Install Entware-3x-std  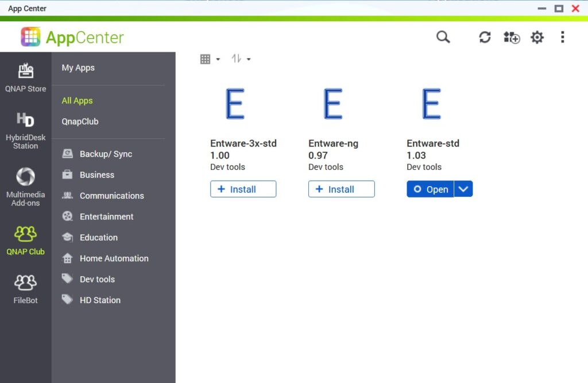[x=243, y=189]
